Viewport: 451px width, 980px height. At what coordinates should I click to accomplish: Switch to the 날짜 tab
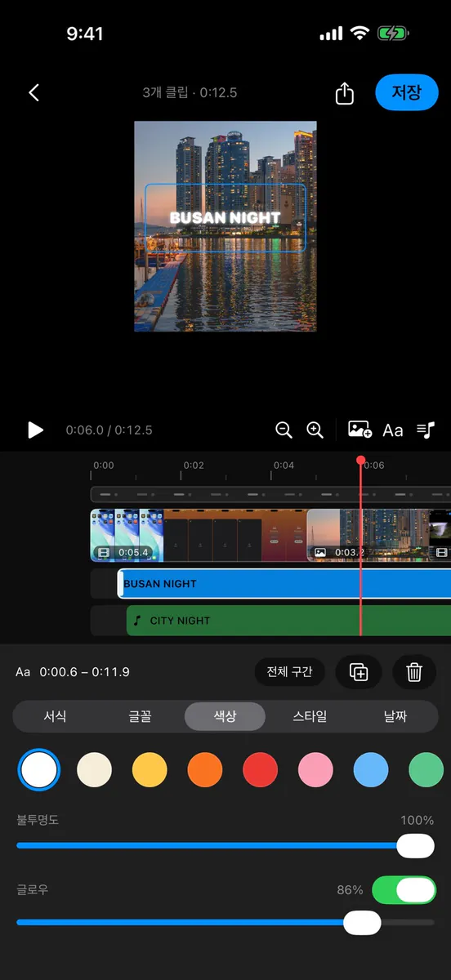pos(395,716)
